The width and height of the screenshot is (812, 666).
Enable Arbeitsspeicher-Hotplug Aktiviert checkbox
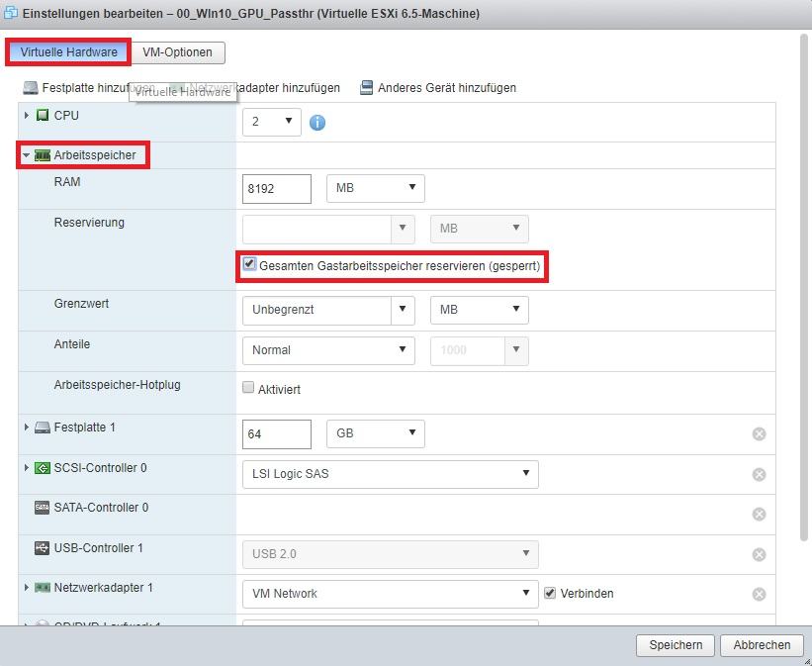point(248,388)
